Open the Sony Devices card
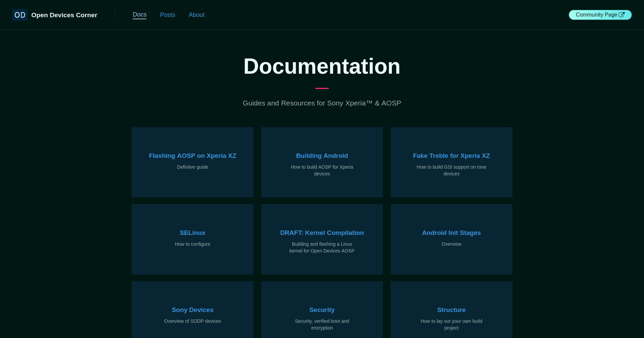 click(192, 310)
